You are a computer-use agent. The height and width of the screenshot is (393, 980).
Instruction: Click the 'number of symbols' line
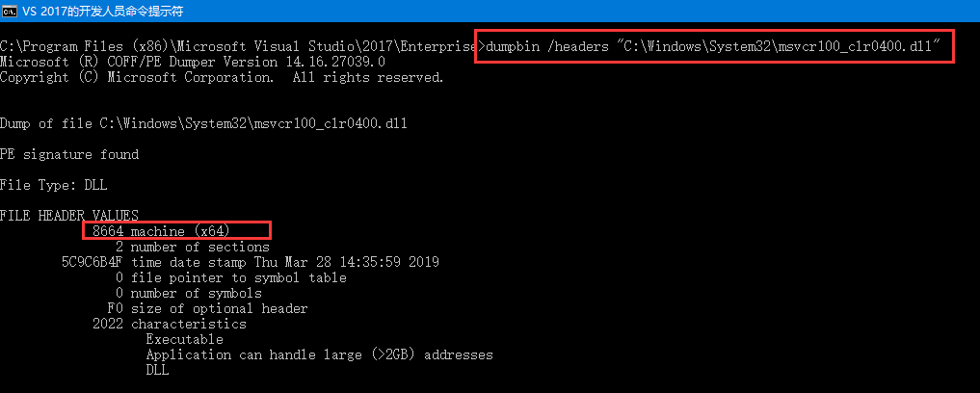[x=189, y=293]
